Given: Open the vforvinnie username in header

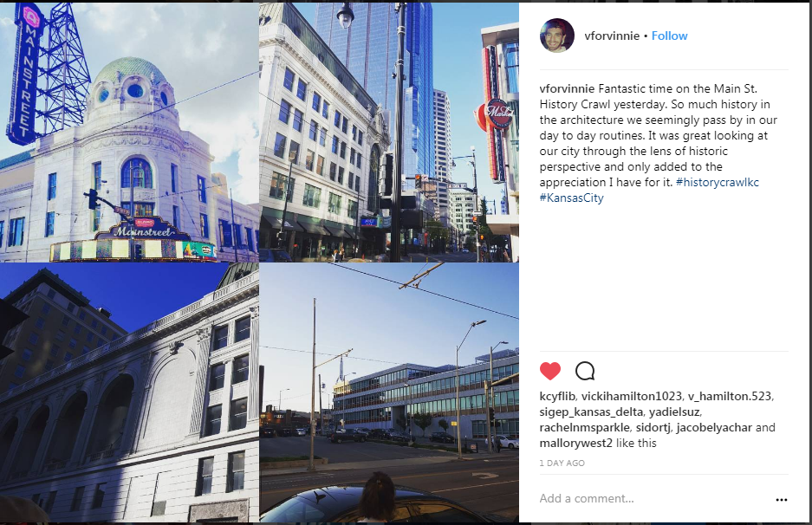Looking at the screenshot, I should (x=612, y=36).
